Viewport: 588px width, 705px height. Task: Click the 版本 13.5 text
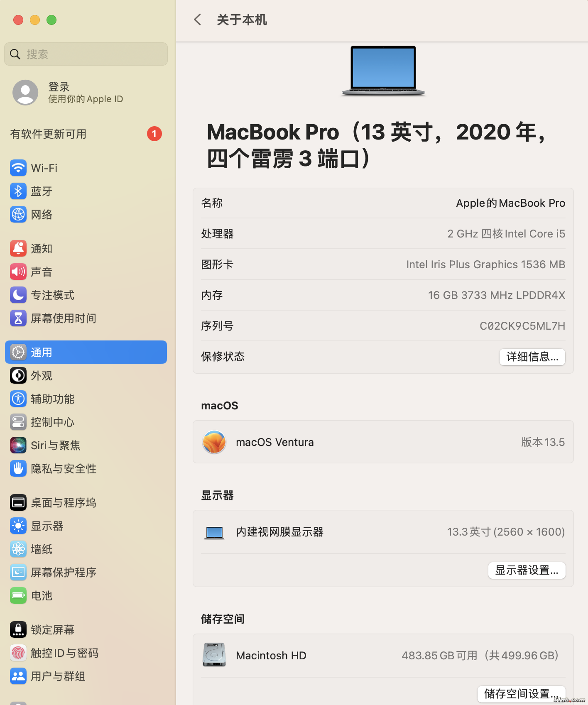click(x=543, y=442)
